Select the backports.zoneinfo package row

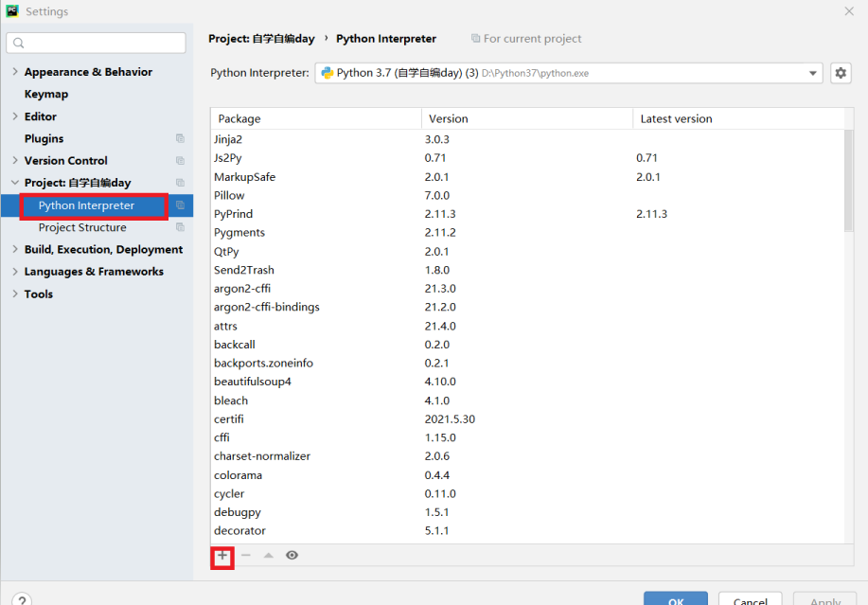coord(527,364)
